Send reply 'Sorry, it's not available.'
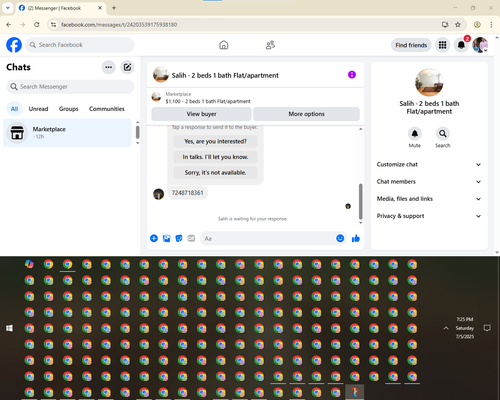The image size is (500, 400). point(215,173)
